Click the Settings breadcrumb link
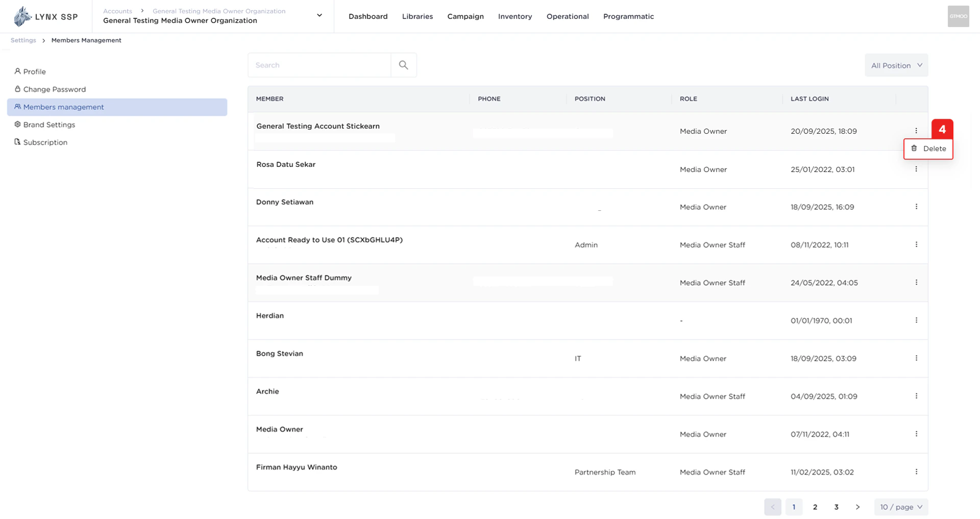Image resolution: width=980 pixels, height=519 pixels. pos(23,40)
